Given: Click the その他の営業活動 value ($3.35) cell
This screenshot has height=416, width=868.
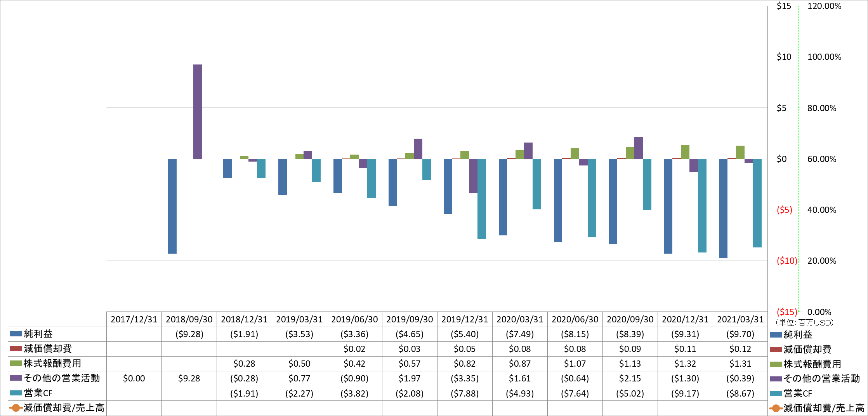Looking at the screenshot, I should coord(465,378).
